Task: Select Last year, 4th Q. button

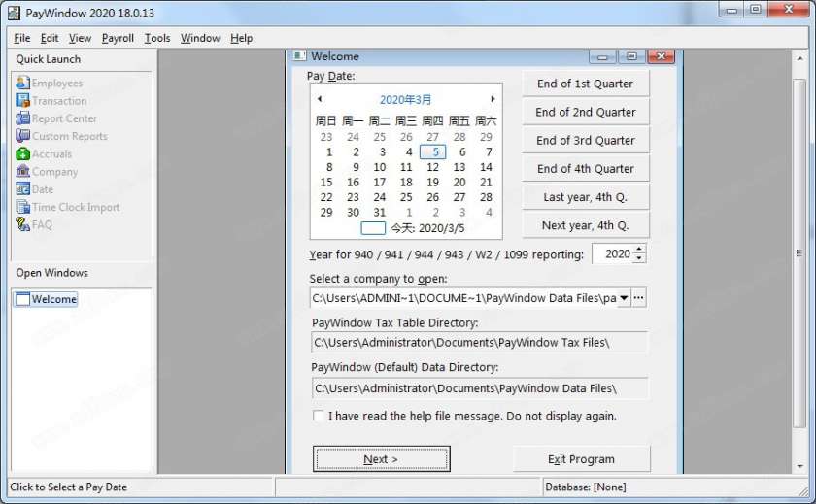Action: 586,197
